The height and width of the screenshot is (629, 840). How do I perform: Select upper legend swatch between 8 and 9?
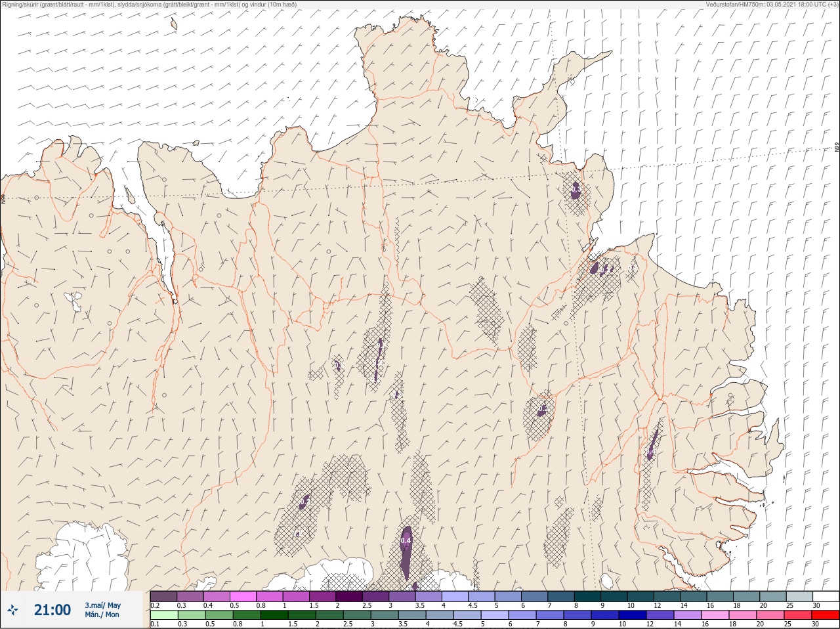(587, 596)
